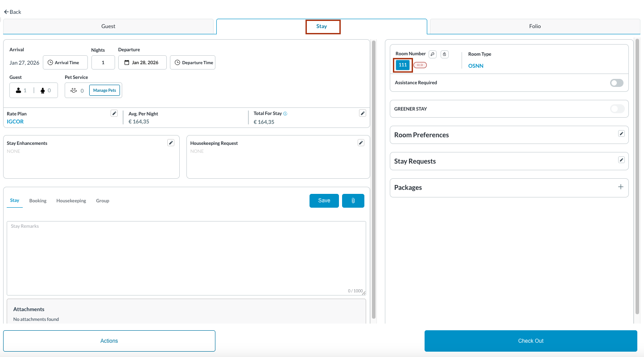The image size is (644, 357).
Task: Click the Total For Stay info icon
Action: tap(285, 114)
